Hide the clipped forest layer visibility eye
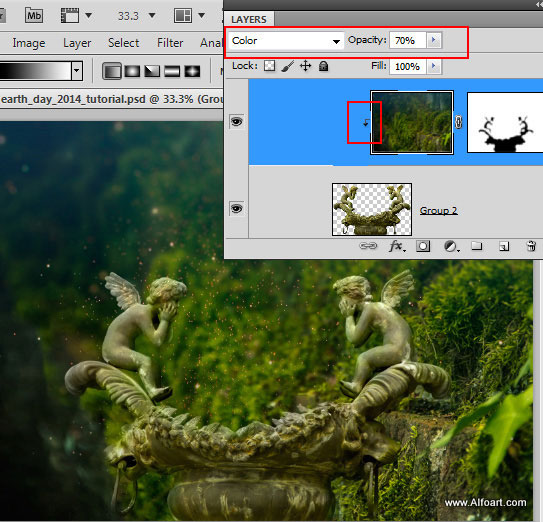Image resolution: width=543 pixels, height=522 pixels. (x=237, y=122)
